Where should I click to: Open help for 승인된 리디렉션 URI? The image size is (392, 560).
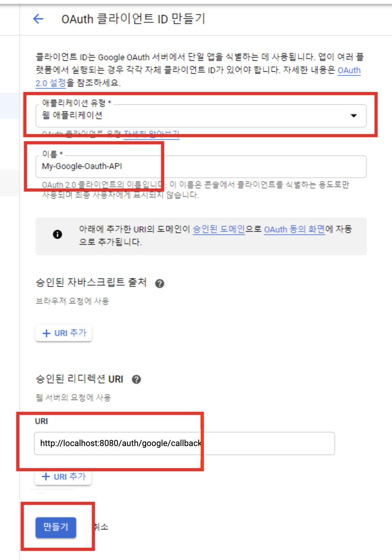pyautogui.click(x=136, y=379)
